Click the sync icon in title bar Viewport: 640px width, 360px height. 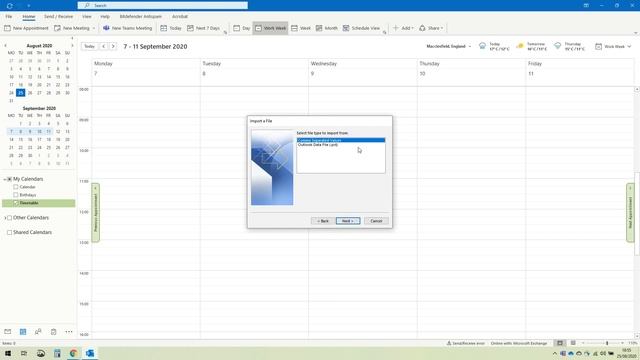[x=9, y=6]
